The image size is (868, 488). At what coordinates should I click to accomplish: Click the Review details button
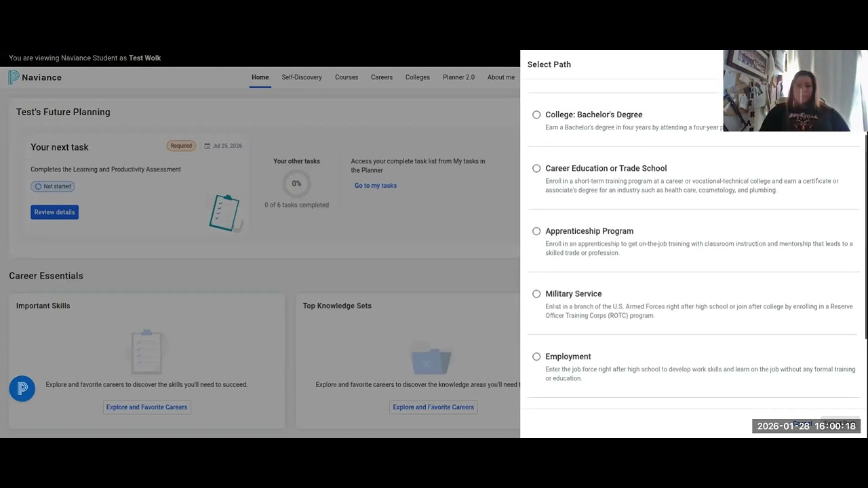(54, 212)
